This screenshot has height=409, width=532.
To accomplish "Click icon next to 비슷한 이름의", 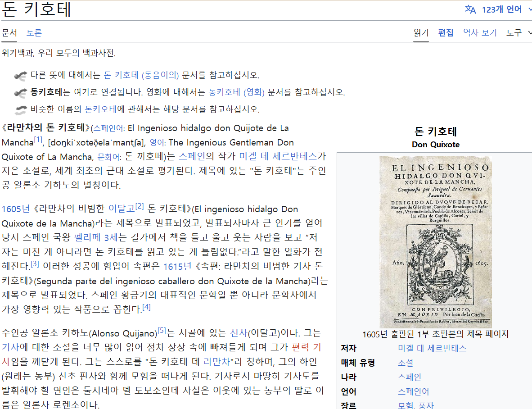I will tap(21, 109).
